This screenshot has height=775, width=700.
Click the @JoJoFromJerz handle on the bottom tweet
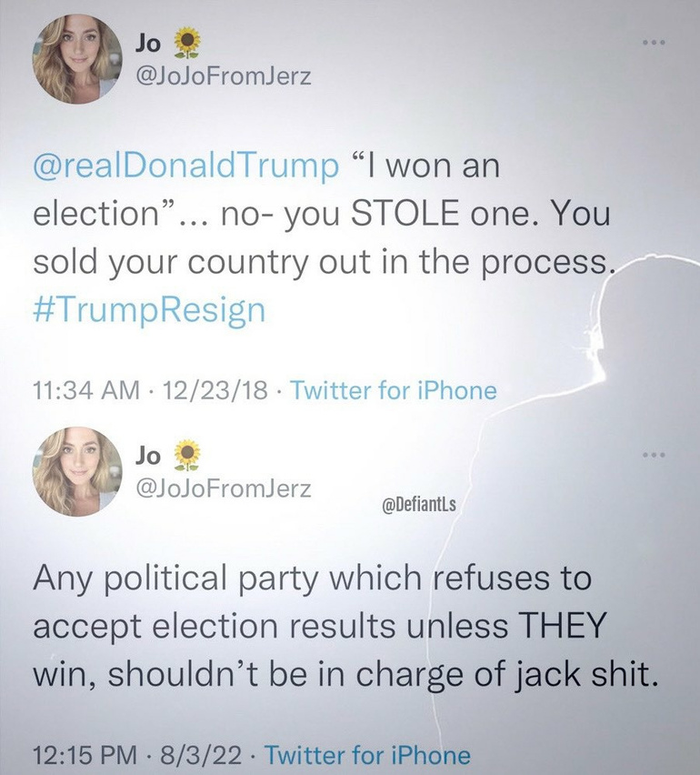[223, 488]
